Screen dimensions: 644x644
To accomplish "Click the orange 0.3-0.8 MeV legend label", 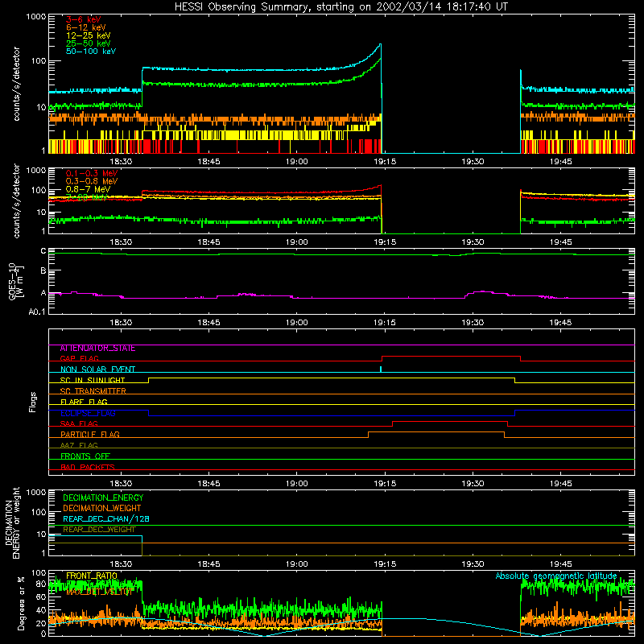I will (92, 181).
